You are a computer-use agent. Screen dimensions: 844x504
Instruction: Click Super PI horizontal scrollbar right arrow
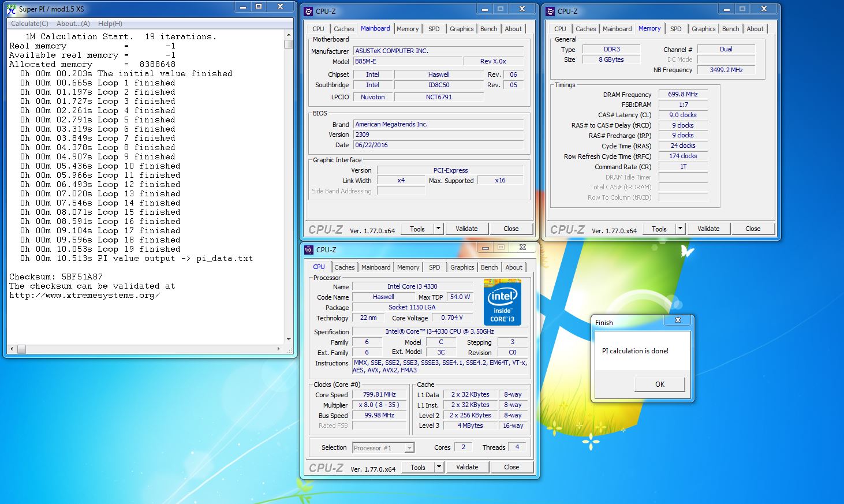[x=279, y=349]
